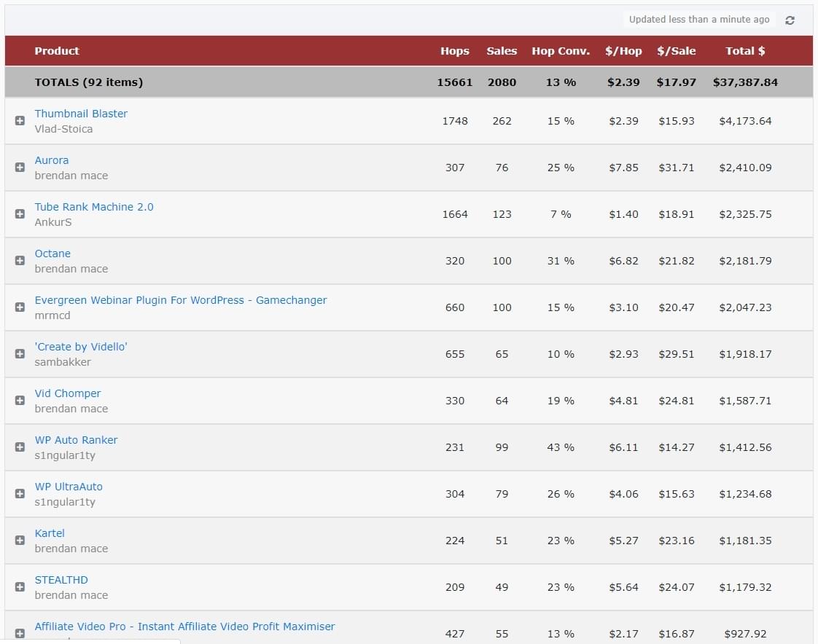
Task: Click the 'Updated less than a minute ago' label
Action: click(x=699, y=20)
